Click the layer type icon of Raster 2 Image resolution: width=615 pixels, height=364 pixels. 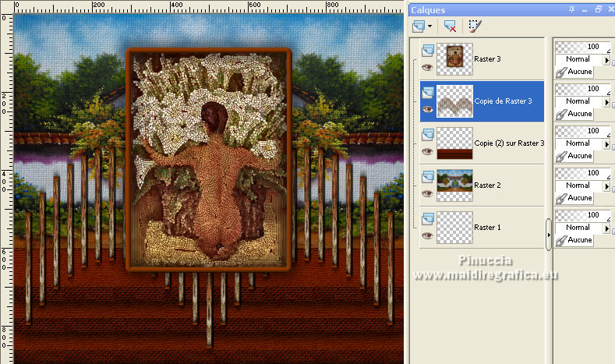(428, 176)
